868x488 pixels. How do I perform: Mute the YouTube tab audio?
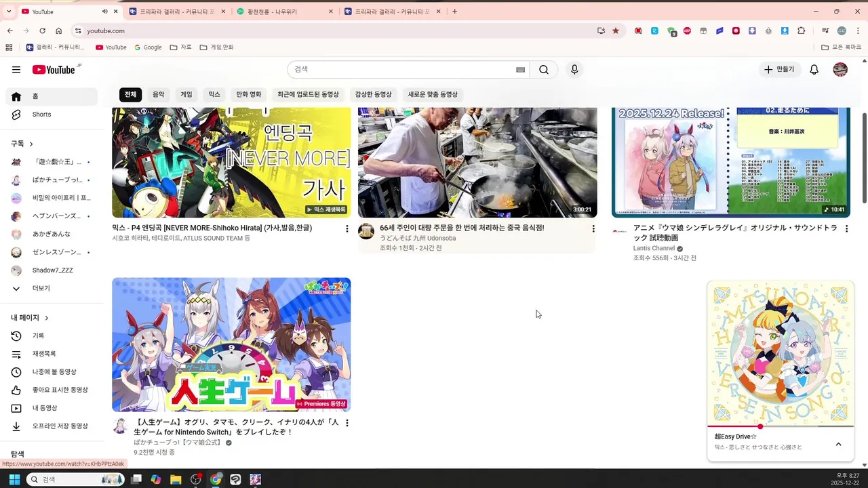104,12
